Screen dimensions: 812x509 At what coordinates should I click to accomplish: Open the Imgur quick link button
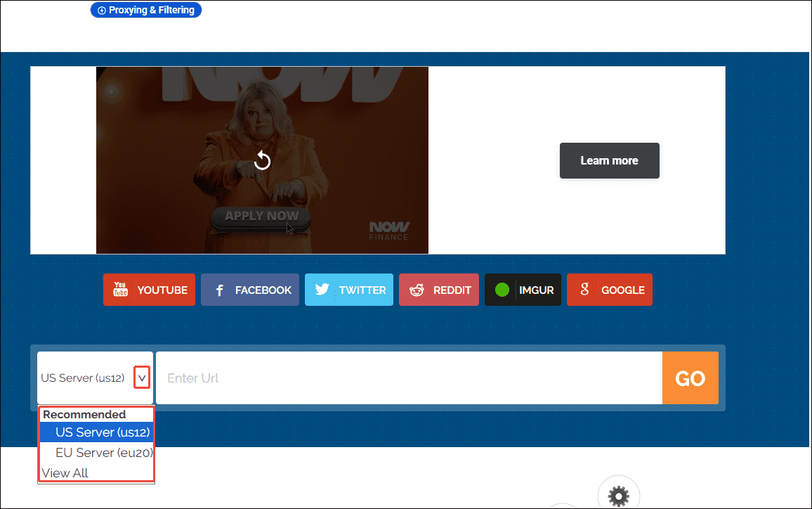pos(523,290)
